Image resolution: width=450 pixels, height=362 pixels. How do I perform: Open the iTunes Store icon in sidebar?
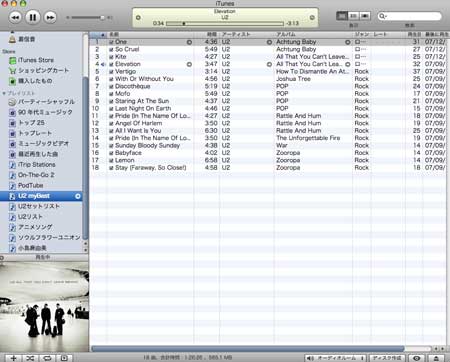pyautogui.click(x=12, y=60)
